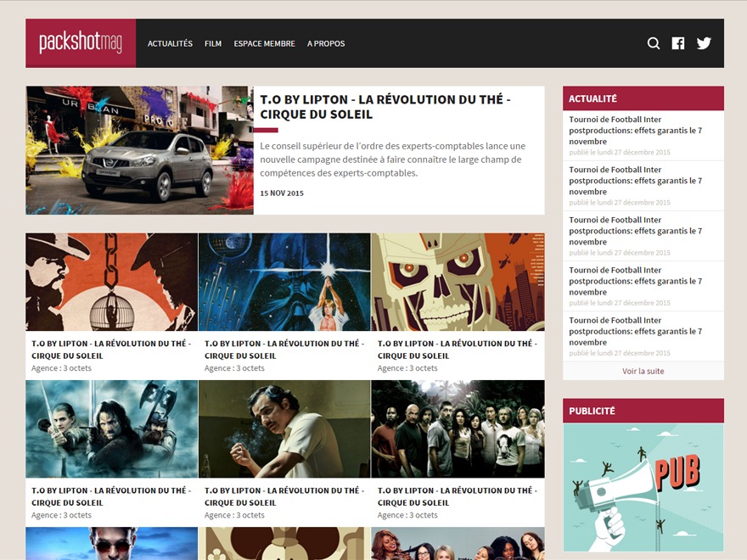Screen dimensions: 747x560
Task: Click Agence : 3 octets under Lost image
Action: point(407,515)
